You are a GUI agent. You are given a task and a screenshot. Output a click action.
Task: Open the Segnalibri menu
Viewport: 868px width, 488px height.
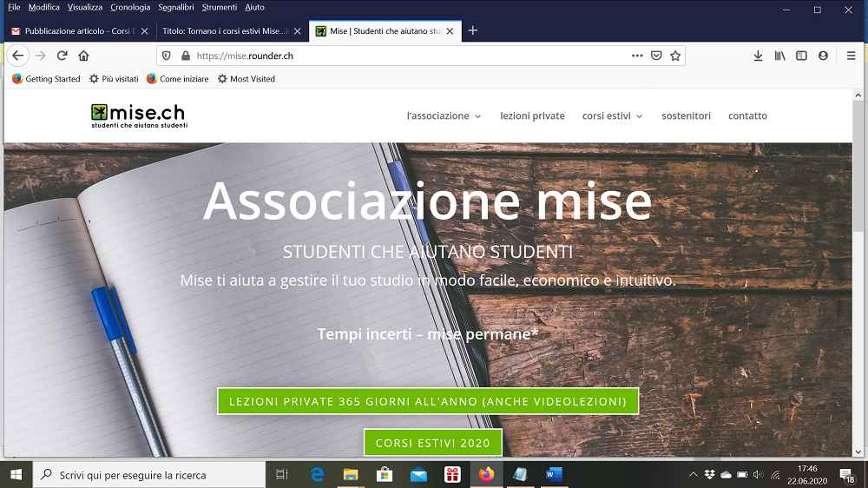click(x=176, y=7)
